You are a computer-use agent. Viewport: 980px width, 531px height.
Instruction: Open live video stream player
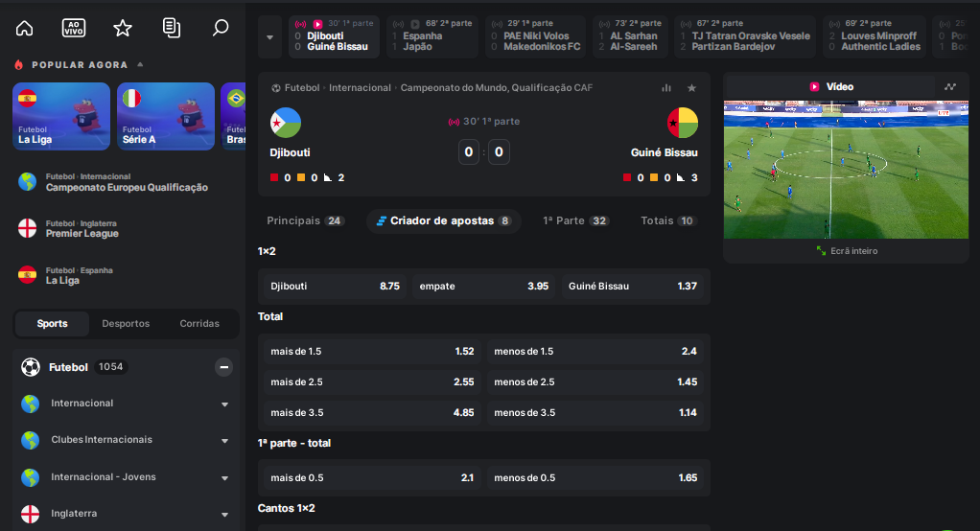coord(847,170)
